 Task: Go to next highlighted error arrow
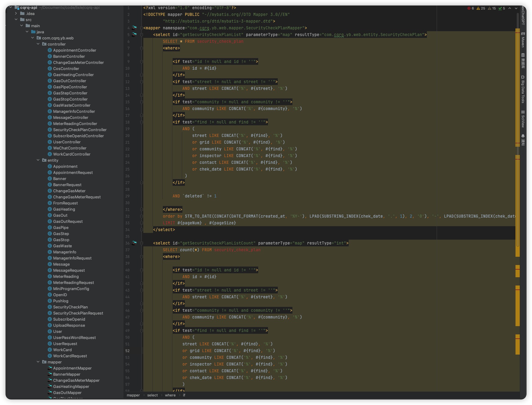pos(516,8)
